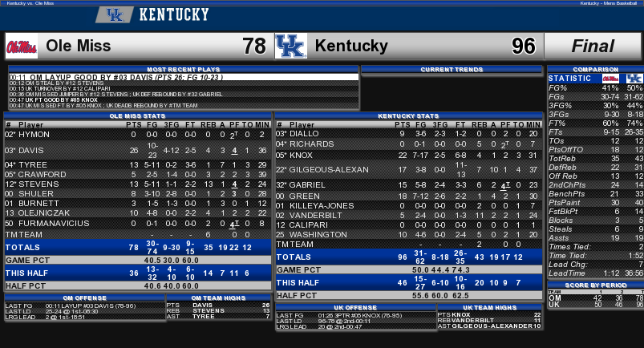This screenshot has height=348, width=644.
Task: Select the Current Trends panel header
Action: tap(452, 70)
